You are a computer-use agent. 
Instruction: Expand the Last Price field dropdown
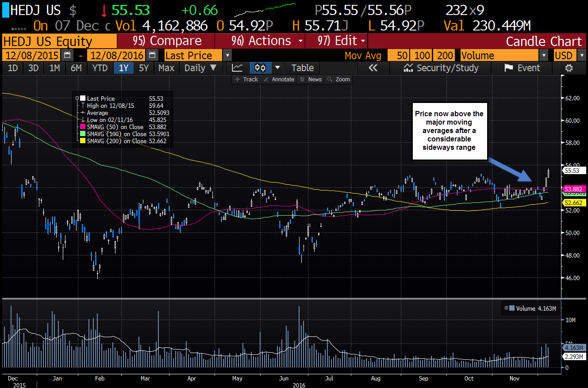coord(227,56)
